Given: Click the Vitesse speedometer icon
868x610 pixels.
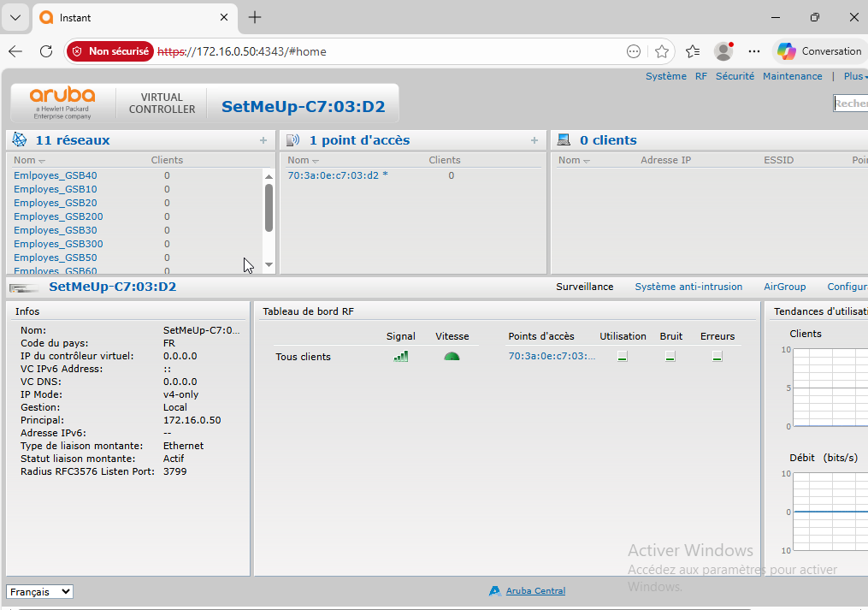Looking at the screenshot, I should (x=452, y=355).
